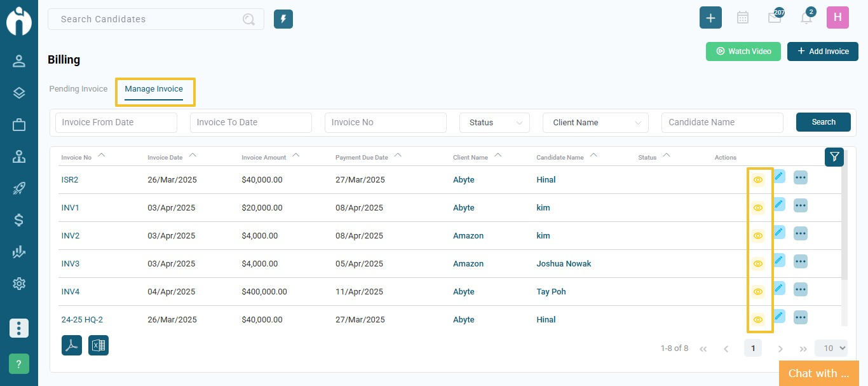Click the Add Invoice button

click(x=823, y=52)
